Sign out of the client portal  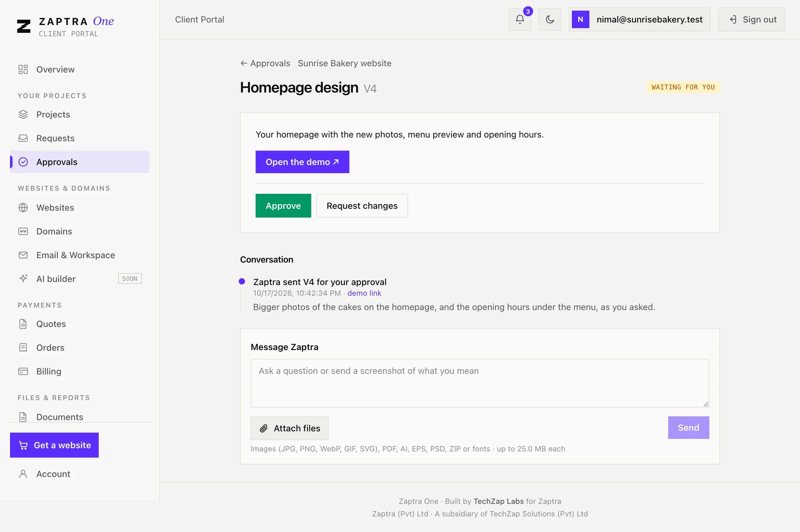click(751, 19)
